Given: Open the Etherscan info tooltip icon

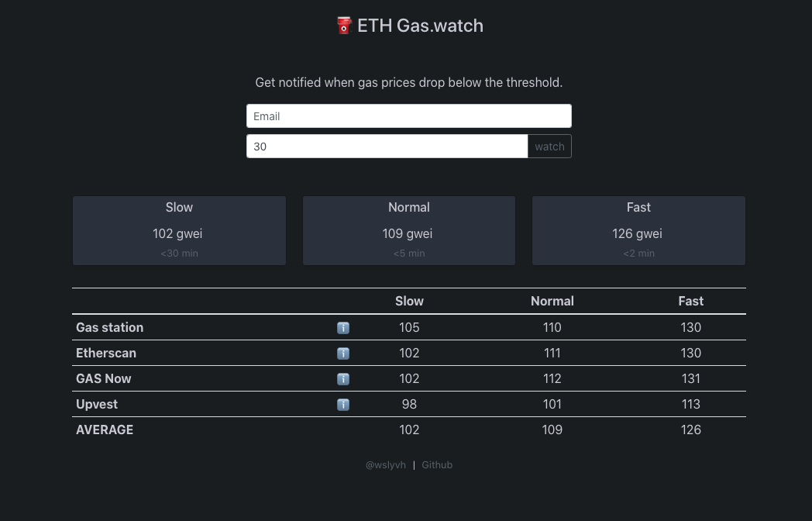Looking at the screenshot, I should tap(343, 353).
